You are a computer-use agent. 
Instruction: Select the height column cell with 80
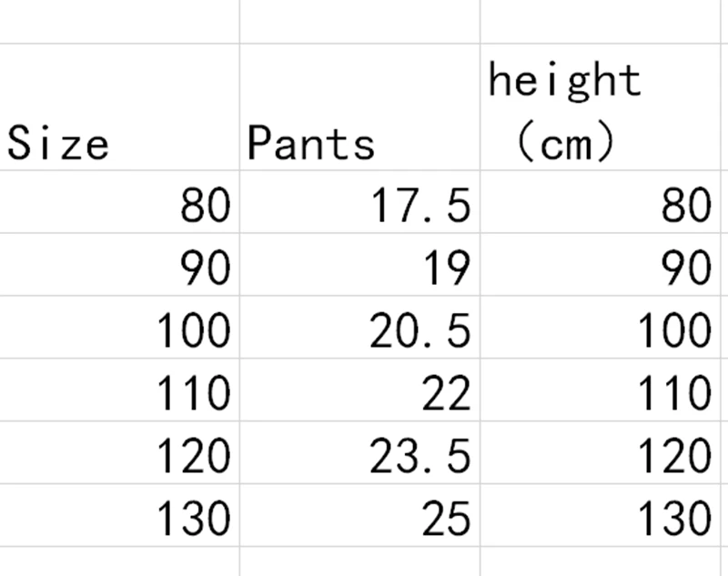click(x=600, y=202)
